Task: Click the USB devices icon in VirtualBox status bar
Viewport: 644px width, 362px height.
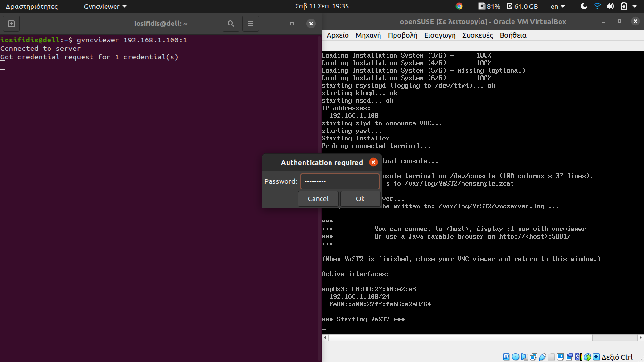Action: click(543, 357)
